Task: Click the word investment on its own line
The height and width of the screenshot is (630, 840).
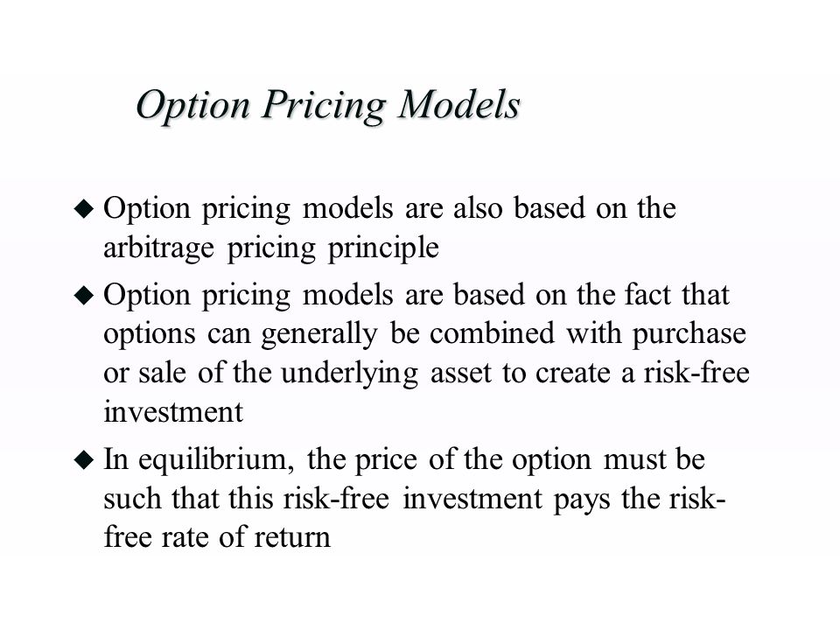Action: [x=173, y=412]
